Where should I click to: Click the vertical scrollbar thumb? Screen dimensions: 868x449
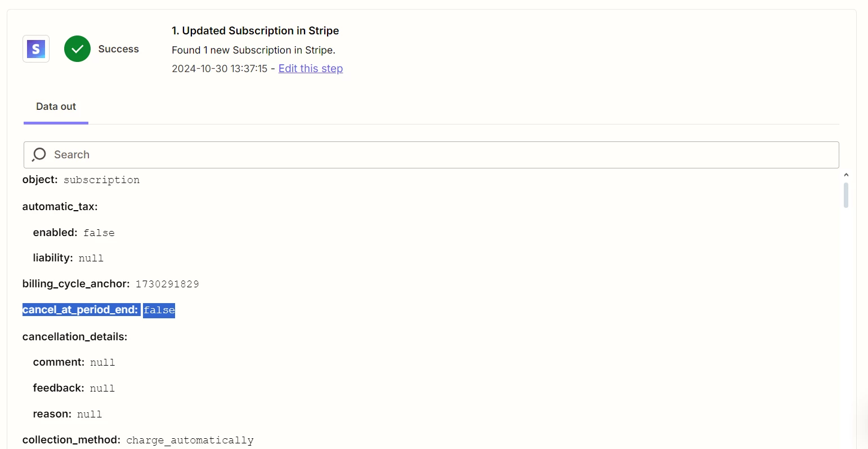[x=845, y=195]
